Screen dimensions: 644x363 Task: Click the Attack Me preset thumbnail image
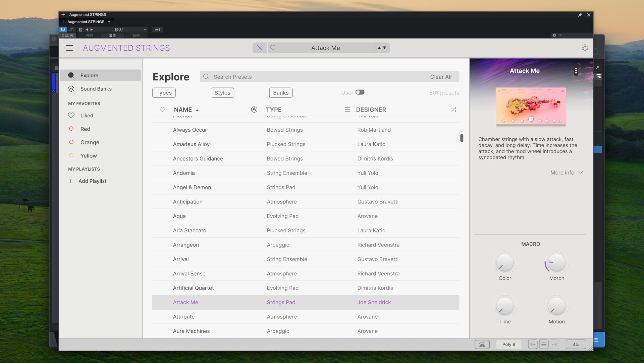tap(531, 106)
